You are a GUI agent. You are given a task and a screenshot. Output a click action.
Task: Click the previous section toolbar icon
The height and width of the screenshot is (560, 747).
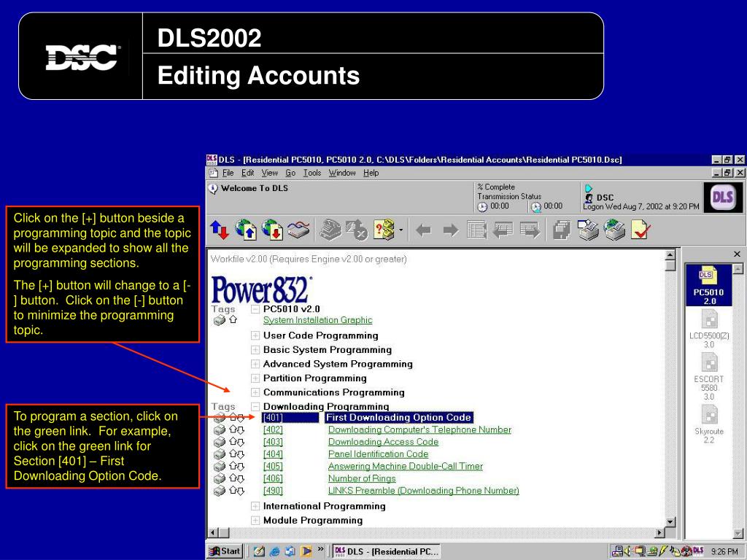[503, 230]
